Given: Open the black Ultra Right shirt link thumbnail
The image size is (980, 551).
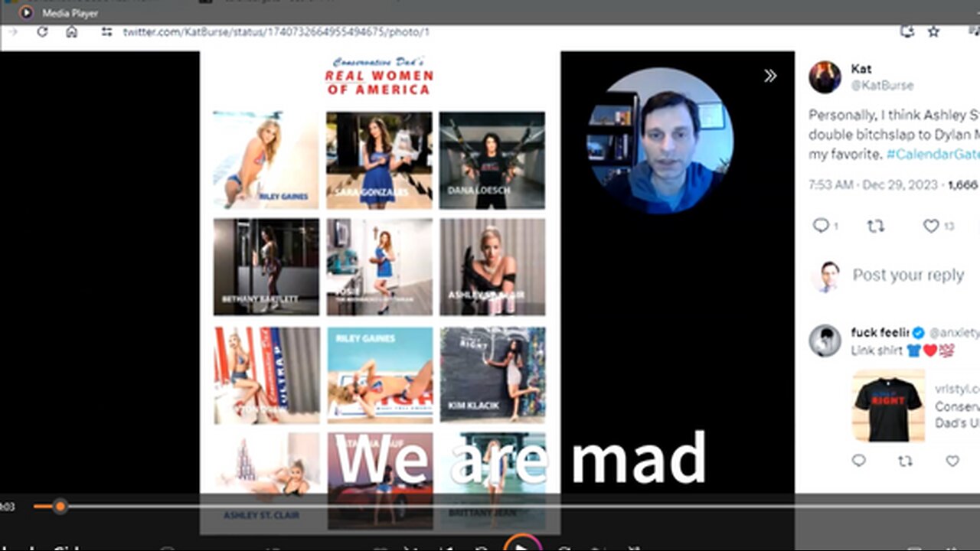Looking at the screenshot, I should 888,405.
